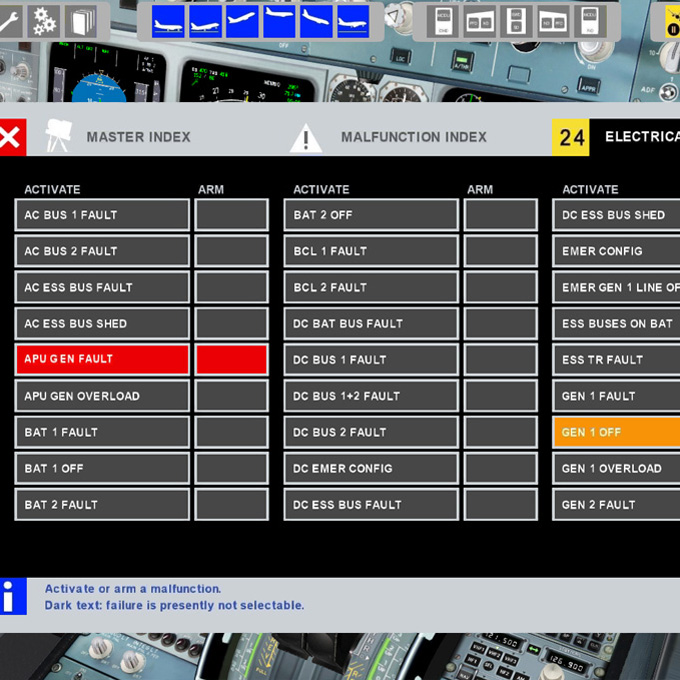The image size is (680, 680).
Task: Activate the GEN 1 OFF malfunction
Action: (616, 432)
